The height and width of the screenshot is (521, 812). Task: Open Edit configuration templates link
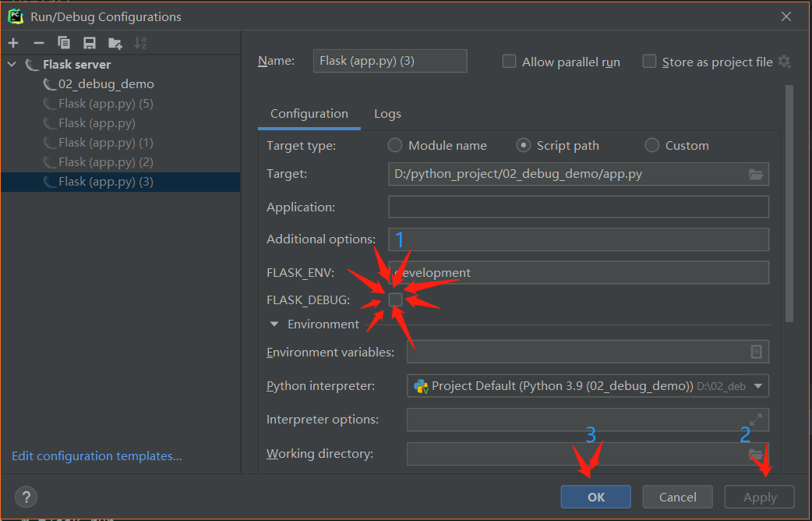(97, 456)
